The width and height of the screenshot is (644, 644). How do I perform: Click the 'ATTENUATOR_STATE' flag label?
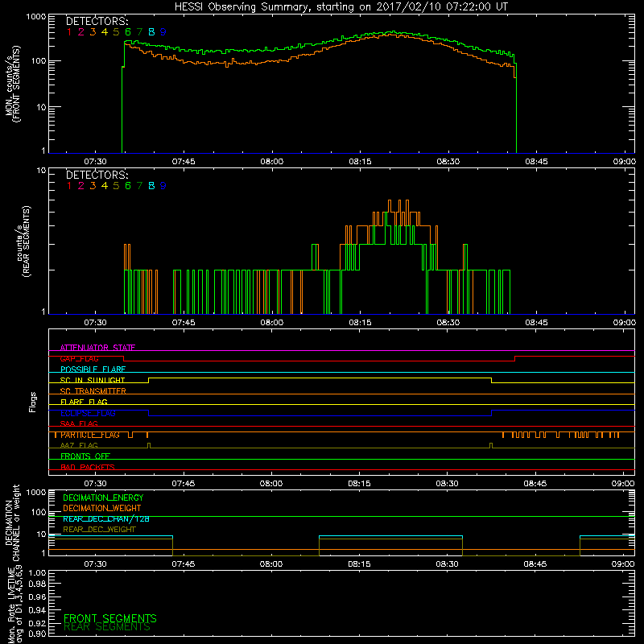[97, 348]
